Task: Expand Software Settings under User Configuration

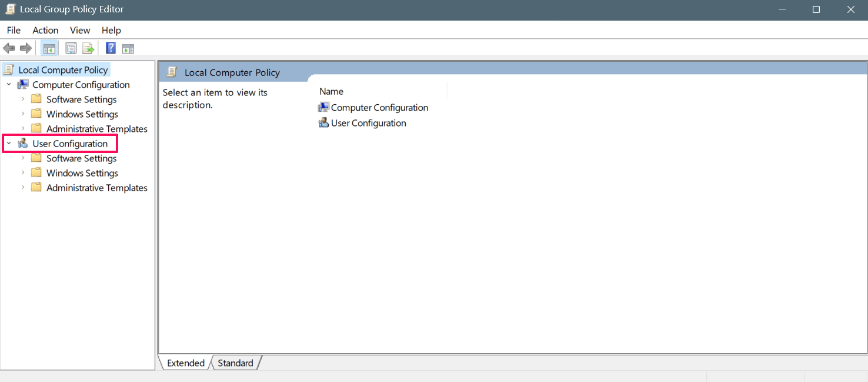Action: [x=23, y=158]
